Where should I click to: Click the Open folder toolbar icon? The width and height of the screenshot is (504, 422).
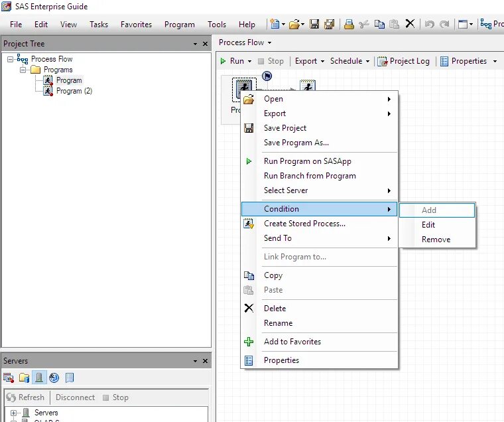pyautogui.click(x=294, y=24)
